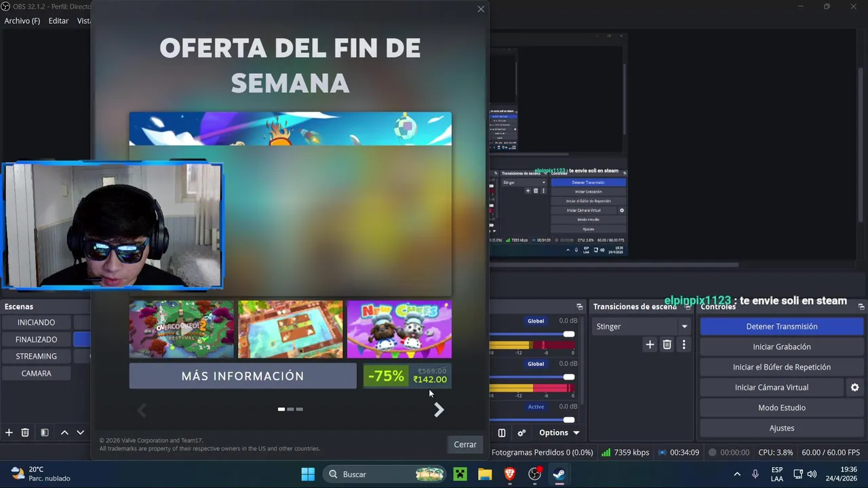This screenshot has width=868, height=488.
Task: Move scene up with up arrow
Action: [x=64, y=432]
